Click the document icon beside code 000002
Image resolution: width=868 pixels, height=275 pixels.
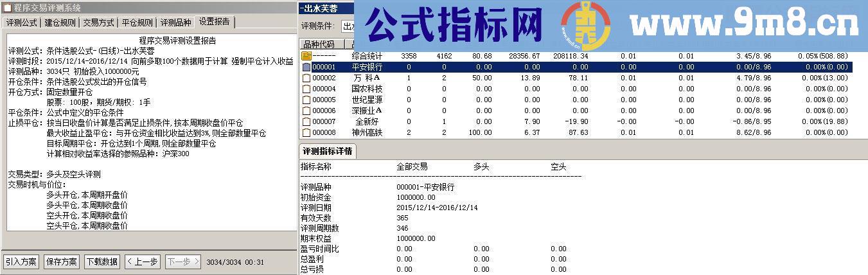[x=306, y=78]
